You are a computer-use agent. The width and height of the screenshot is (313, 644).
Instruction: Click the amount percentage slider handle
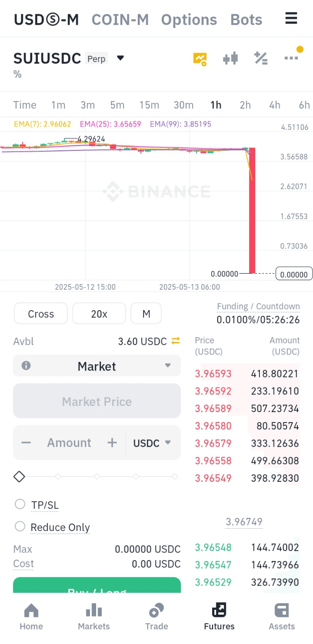19,477
